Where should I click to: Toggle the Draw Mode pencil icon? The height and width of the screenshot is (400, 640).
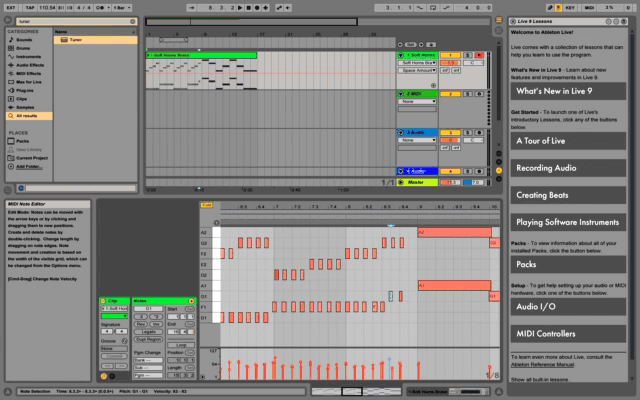point(550,7)
